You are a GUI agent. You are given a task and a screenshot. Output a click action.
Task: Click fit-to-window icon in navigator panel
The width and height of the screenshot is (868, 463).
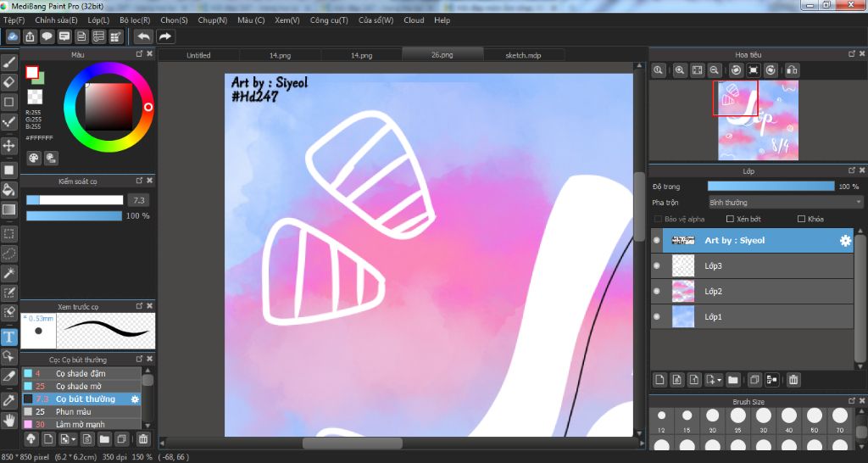click(698, 70)
